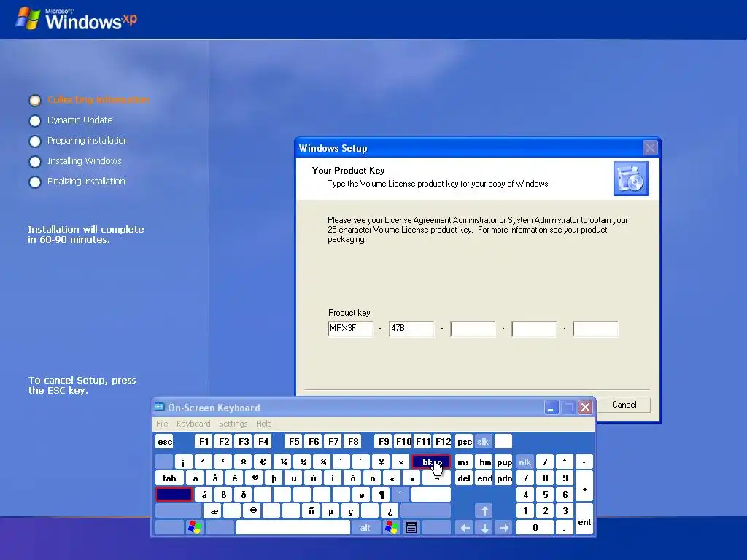
Task: Click the del key
Action: [x=464, y=478]
